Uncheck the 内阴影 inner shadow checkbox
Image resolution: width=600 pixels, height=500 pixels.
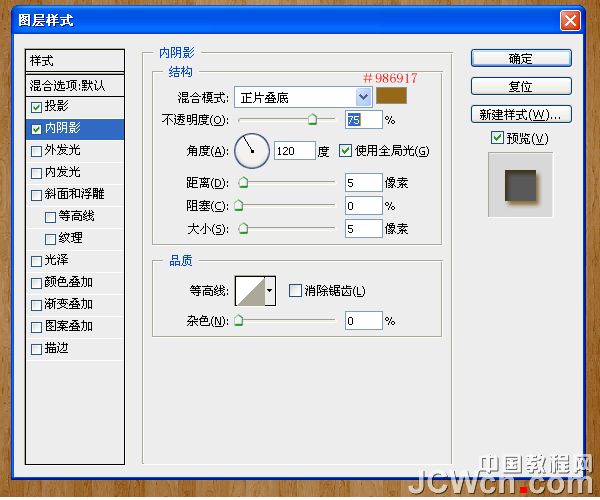point(36,129)
